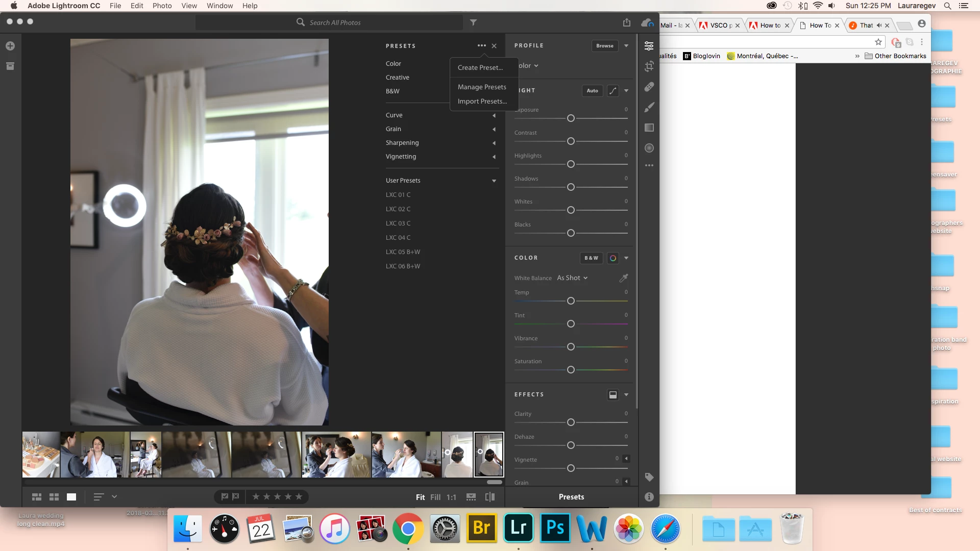
Task: Toggle the B&W color mode button
Action: coord(591,258)
